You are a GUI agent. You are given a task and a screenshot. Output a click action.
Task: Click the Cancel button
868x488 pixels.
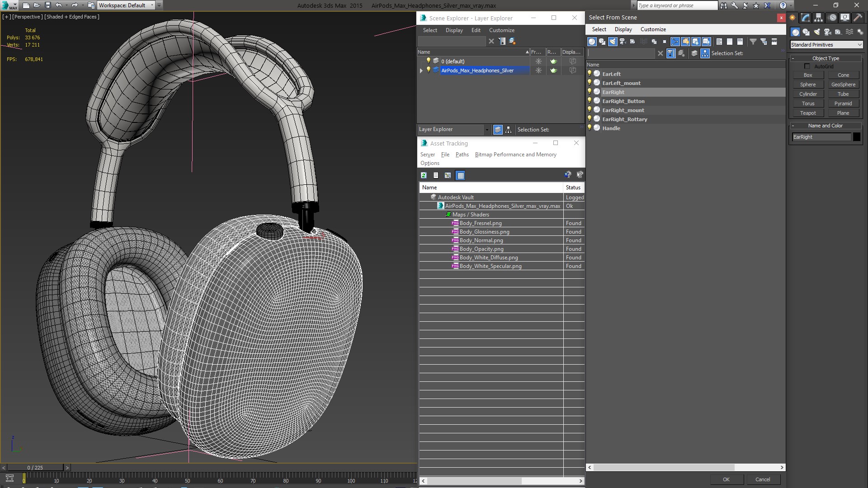(x=763, y=479)
